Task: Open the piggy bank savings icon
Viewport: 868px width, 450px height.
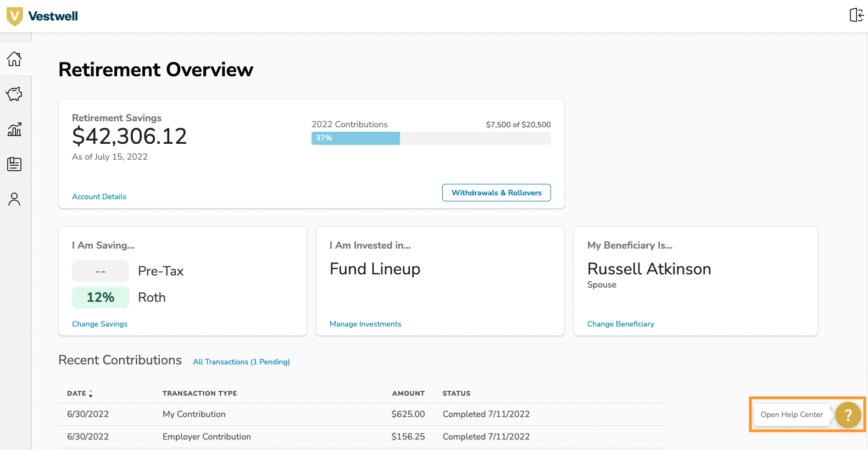Action: 14,94
